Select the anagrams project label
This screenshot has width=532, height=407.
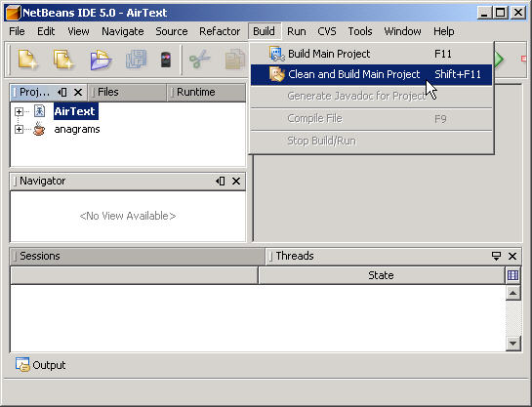point(77,129)
